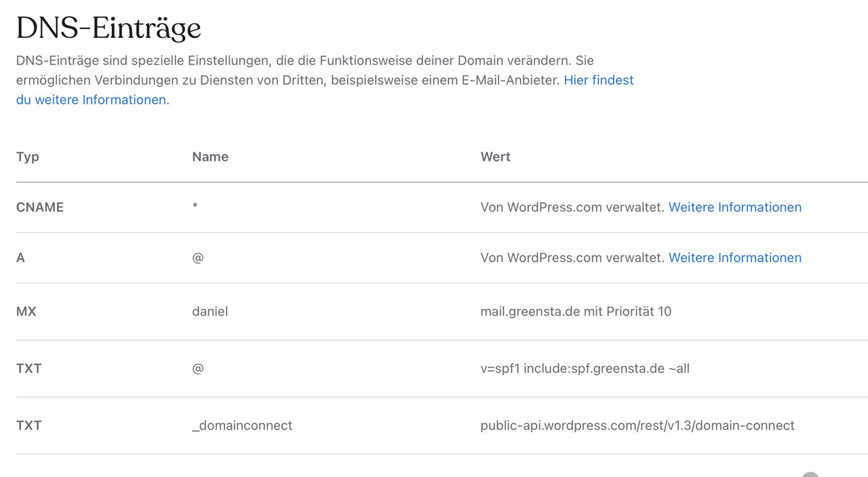Click the SPF value 'v=spf1 include:spf.greensta.de ~all'

585,369
